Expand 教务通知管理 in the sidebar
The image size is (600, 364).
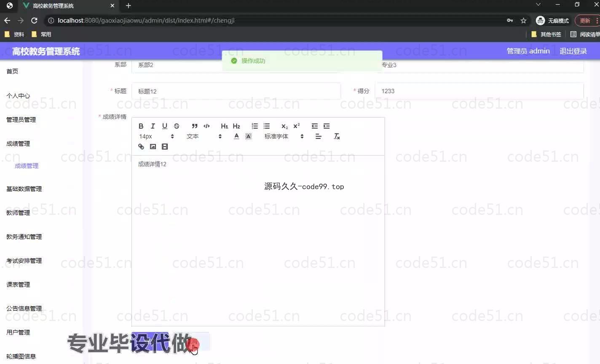click(x=24, y=237)
